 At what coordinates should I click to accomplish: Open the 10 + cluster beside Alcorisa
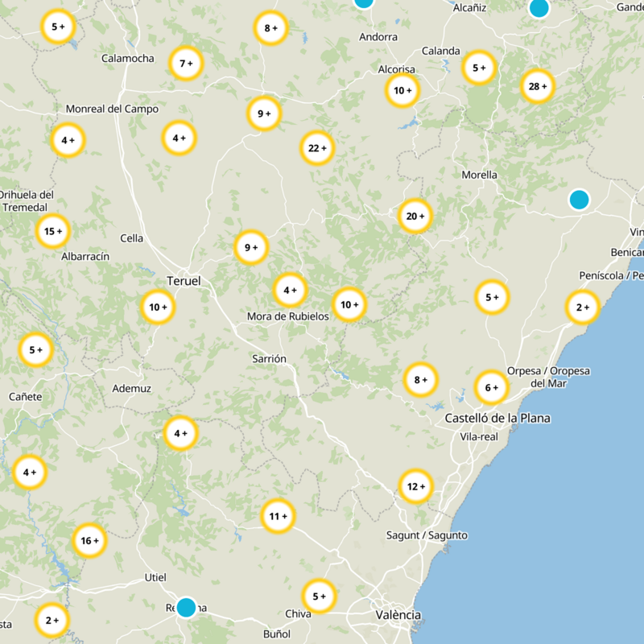[402, 90]
